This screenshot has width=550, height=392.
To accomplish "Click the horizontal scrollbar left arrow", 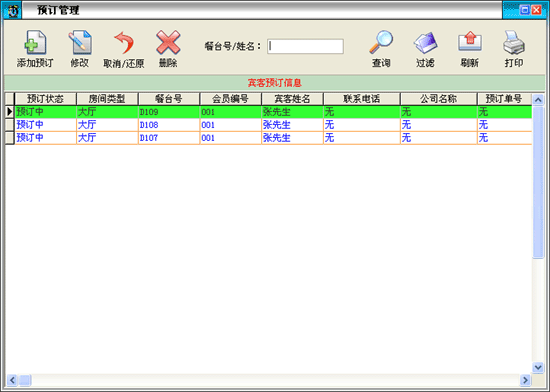I will click(x=12, y=380).
